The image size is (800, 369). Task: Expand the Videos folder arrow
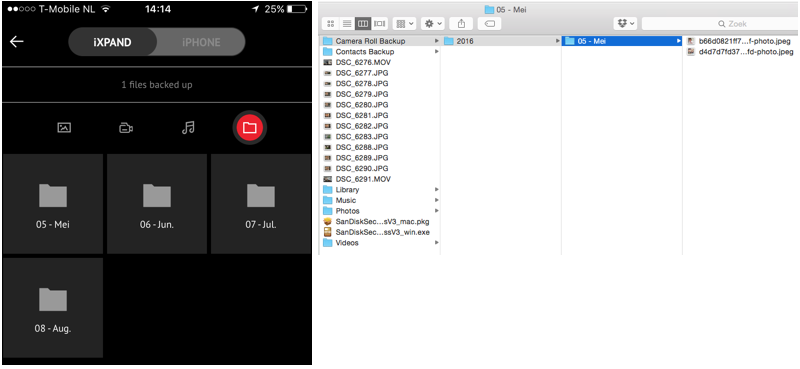pos(436,243)
